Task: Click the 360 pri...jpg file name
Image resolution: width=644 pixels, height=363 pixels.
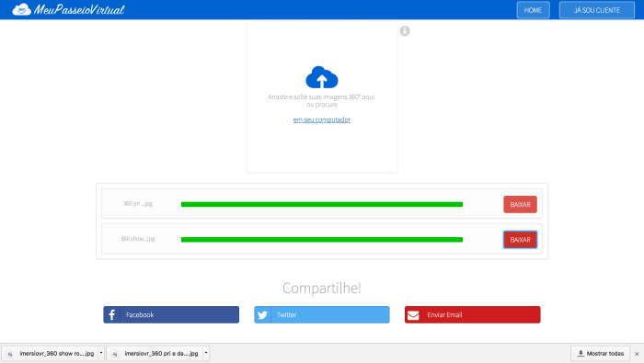Action: coord(138,203)
